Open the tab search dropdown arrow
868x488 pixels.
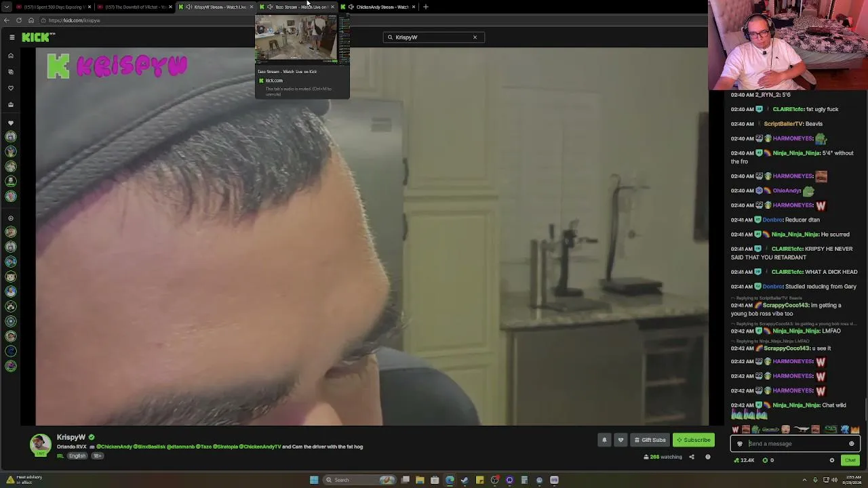click(x=6, y=7)
